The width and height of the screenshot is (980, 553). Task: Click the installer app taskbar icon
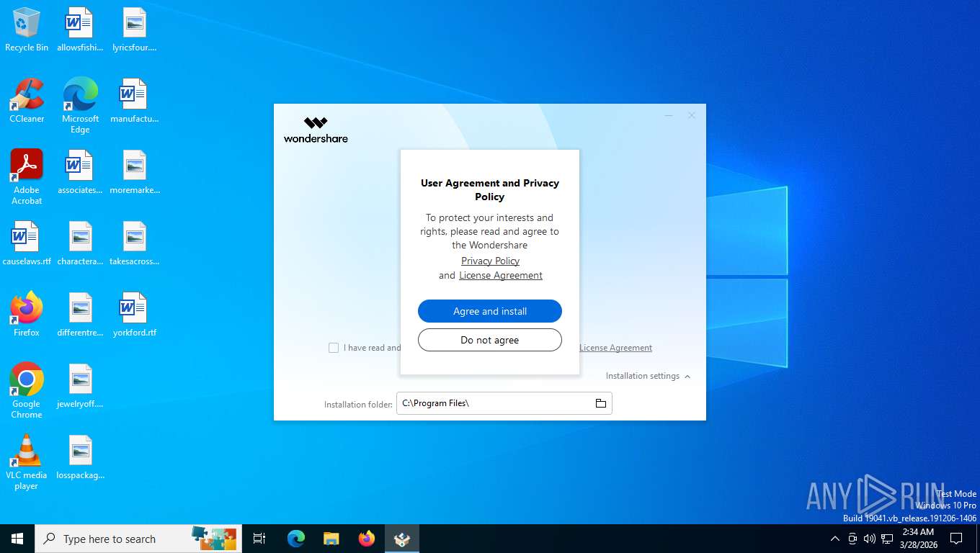point(401,539)
